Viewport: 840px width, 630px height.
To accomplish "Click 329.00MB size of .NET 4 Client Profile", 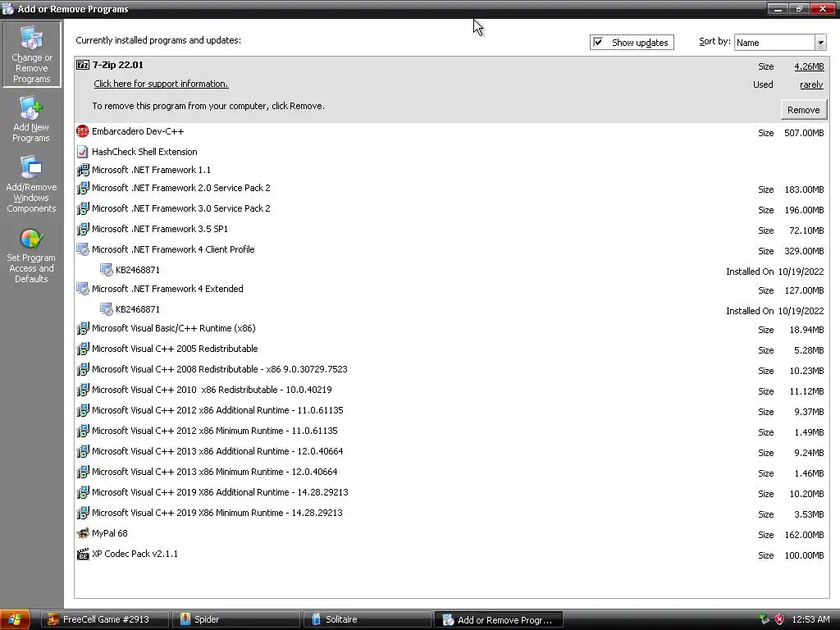I will click(x=804, y=251).
